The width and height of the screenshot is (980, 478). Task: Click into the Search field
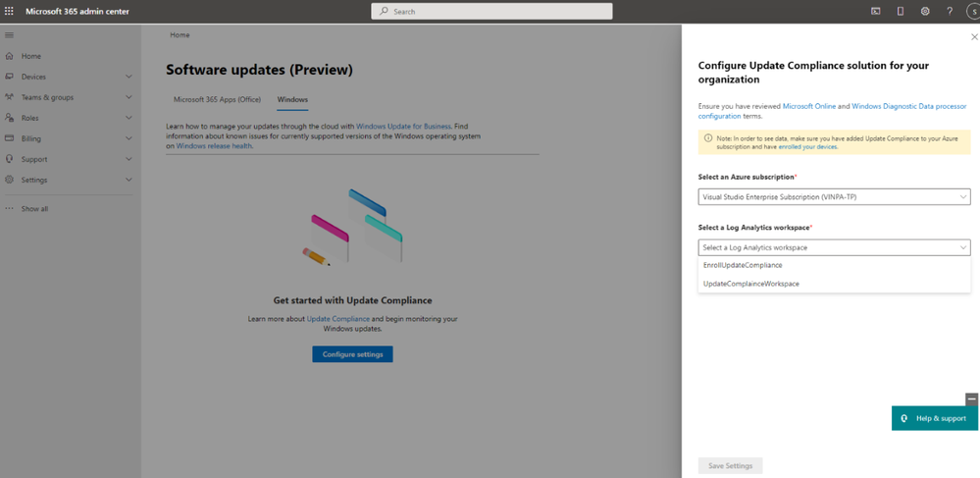point(491,11)
